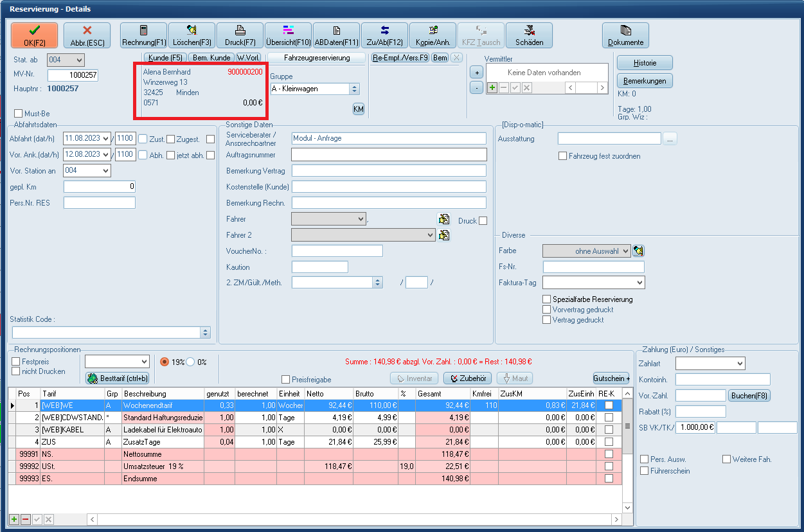The width and height of the screenshot is (804, 532).
Task: Expand the Stat. ab dropdown
Action: coord(79,60)
